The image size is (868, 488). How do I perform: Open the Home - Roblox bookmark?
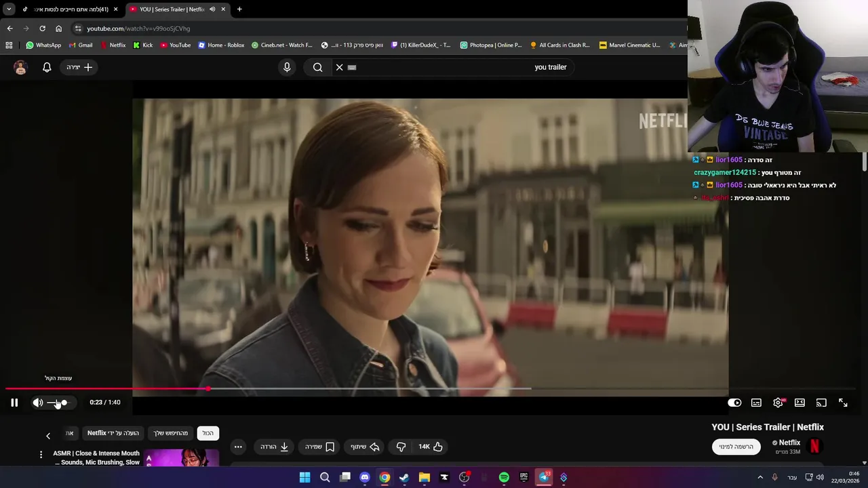point(221,45)
